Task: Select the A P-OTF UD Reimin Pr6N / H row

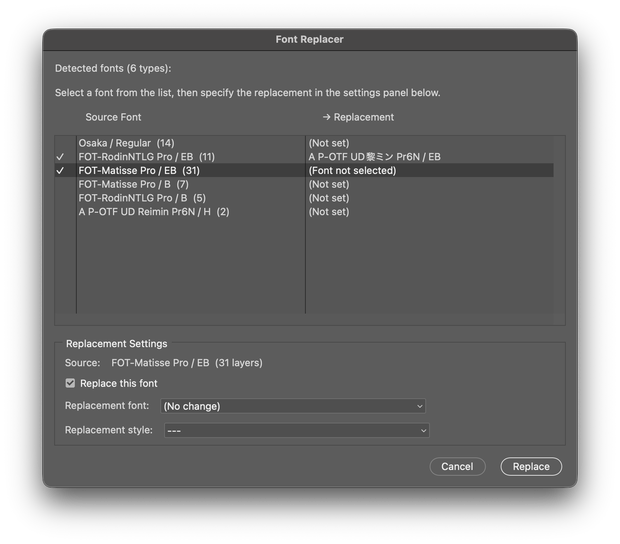Action: [304, 212]
